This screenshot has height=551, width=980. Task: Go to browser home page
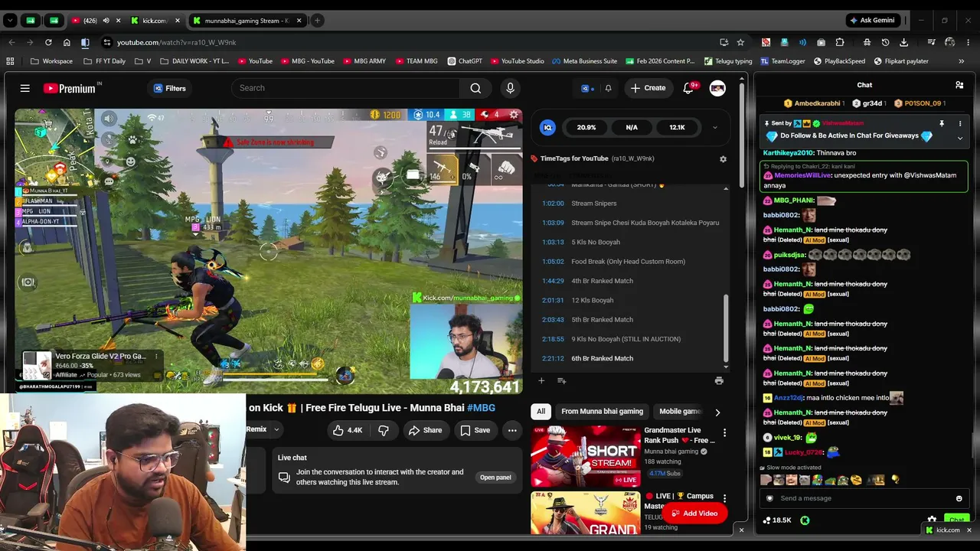point(67,42)
